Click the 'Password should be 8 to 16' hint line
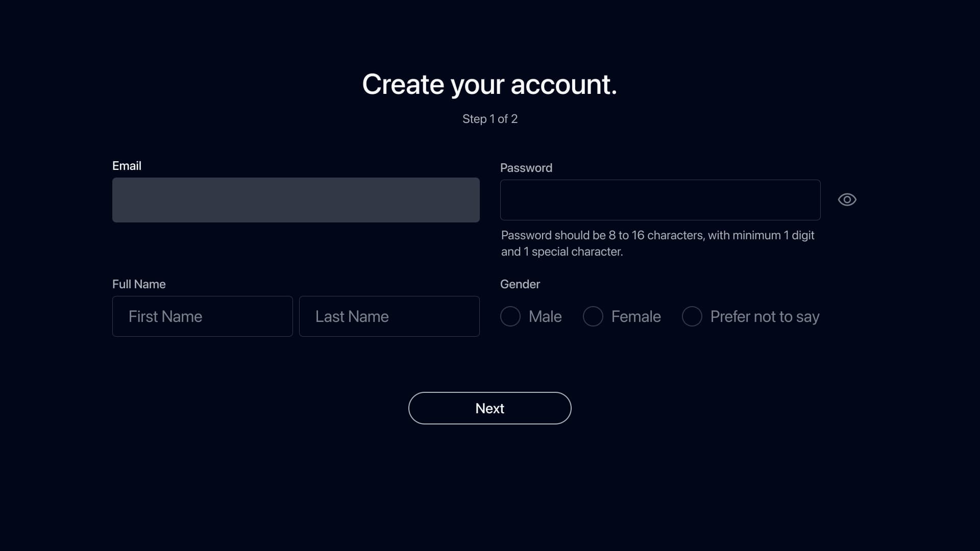Viewport: 980px width, 551px height. (657, 235)
